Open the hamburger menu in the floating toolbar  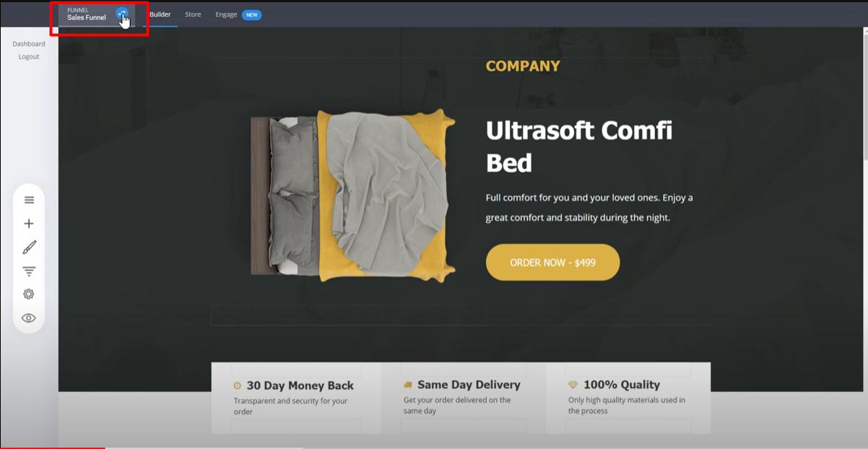click(x=29, y=200)
